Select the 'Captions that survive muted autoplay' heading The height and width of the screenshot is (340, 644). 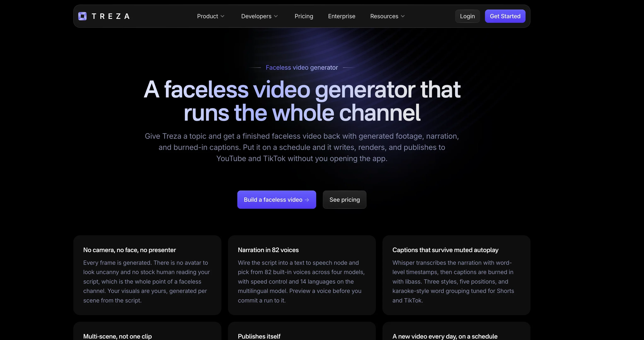pos(445,250)
